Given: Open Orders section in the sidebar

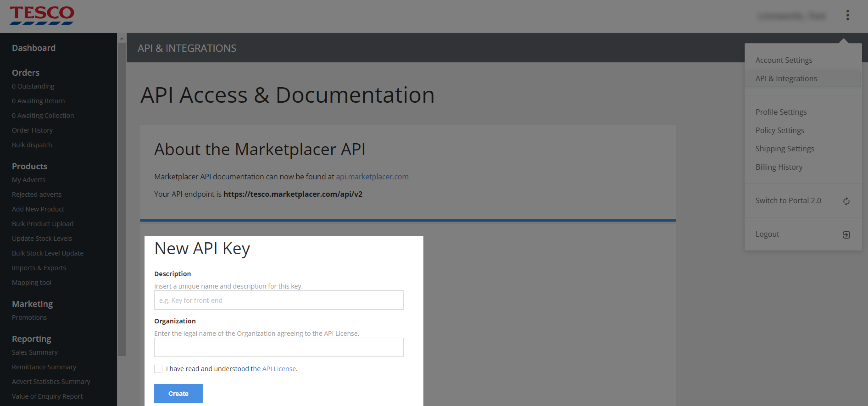Looking at the screenshot, I should pos(26,72).
